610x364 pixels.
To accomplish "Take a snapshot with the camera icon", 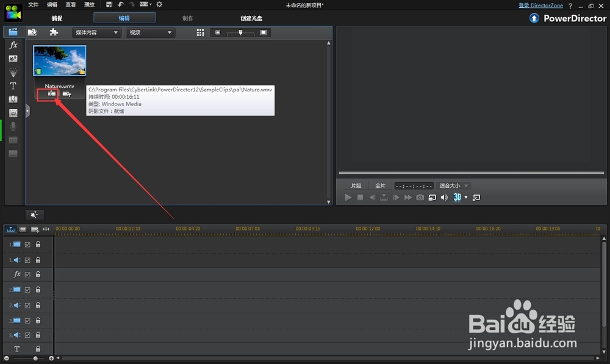I will click(x=420, y=198).
